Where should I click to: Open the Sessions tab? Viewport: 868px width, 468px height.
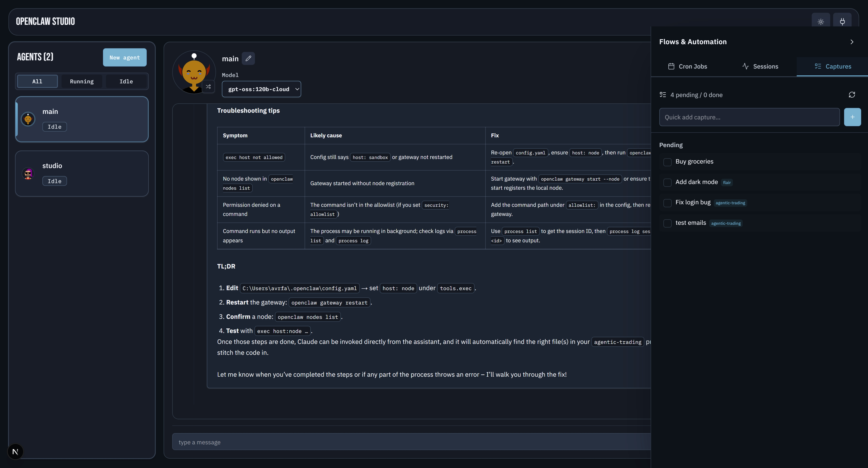(760, 66)
